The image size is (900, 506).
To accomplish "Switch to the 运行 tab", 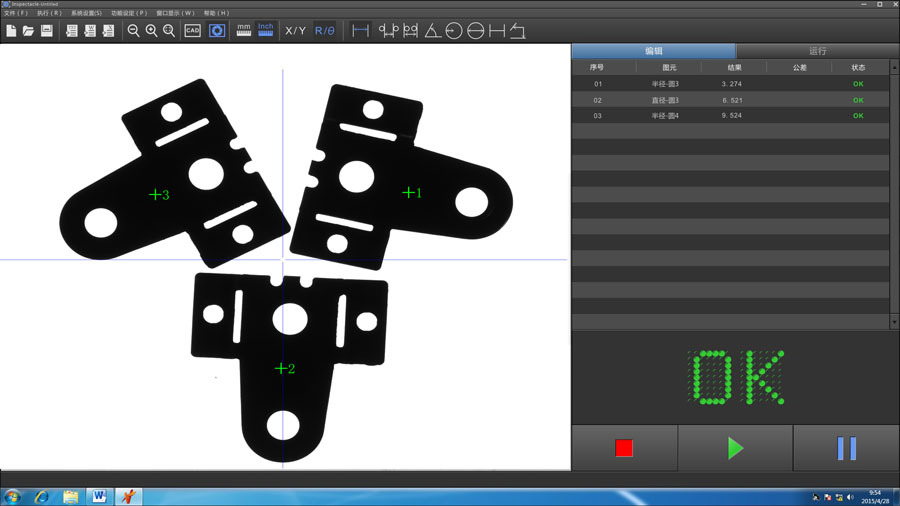I will click(x=818, y=51).
